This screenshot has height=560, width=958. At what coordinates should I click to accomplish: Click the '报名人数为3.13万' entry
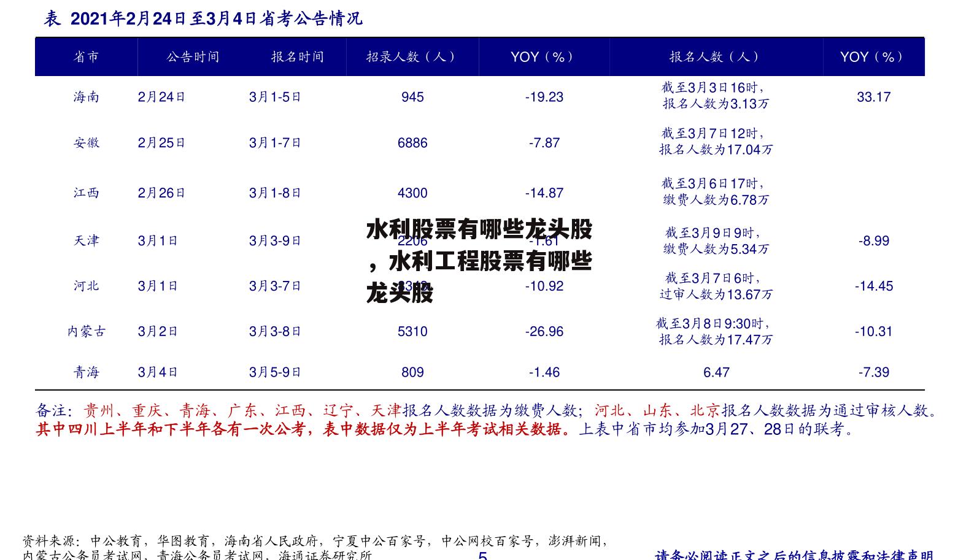[716, 104]
